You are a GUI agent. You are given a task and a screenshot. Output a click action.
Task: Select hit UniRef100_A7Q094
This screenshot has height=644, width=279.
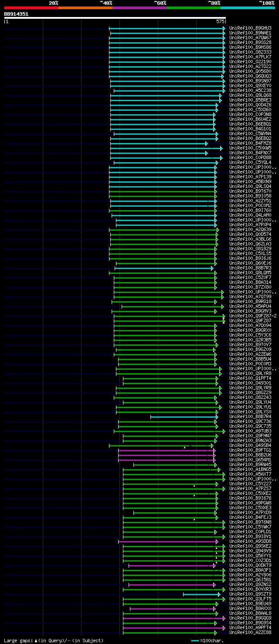[x=250, y=325]
